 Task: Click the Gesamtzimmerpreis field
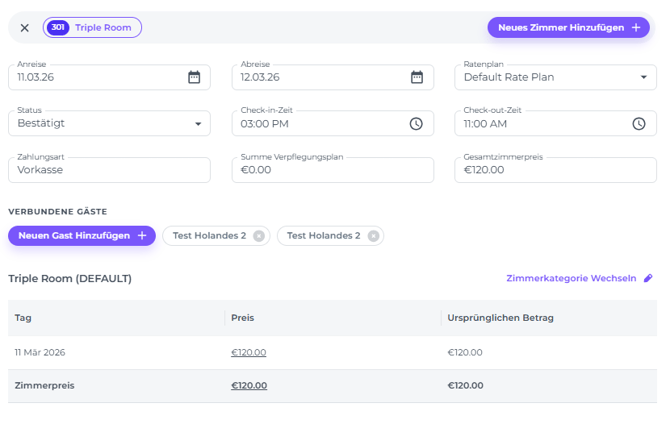click(555, 170)
